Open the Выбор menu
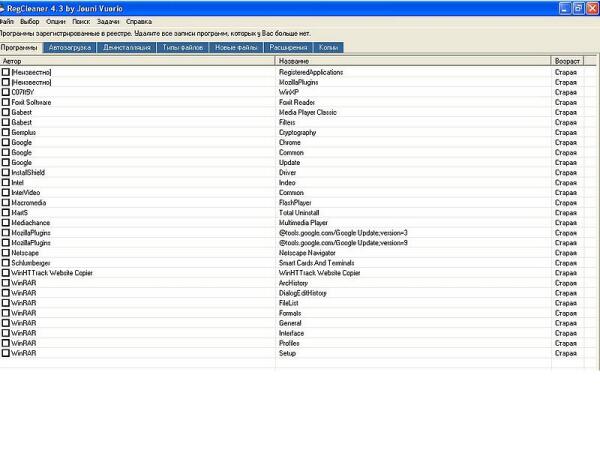The width and height of the screenshot is (600, 450). click(x=30, y=20)
